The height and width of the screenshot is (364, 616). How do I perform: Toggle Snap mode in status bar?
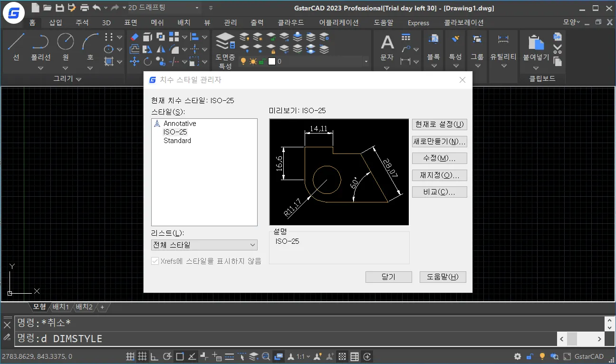tap(130, 356)
